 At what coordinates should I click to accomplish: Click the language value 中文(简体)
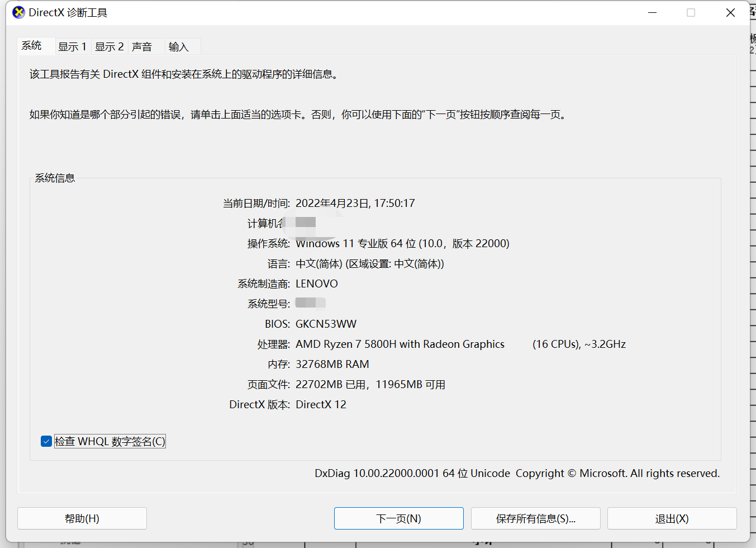click(370, 263)
